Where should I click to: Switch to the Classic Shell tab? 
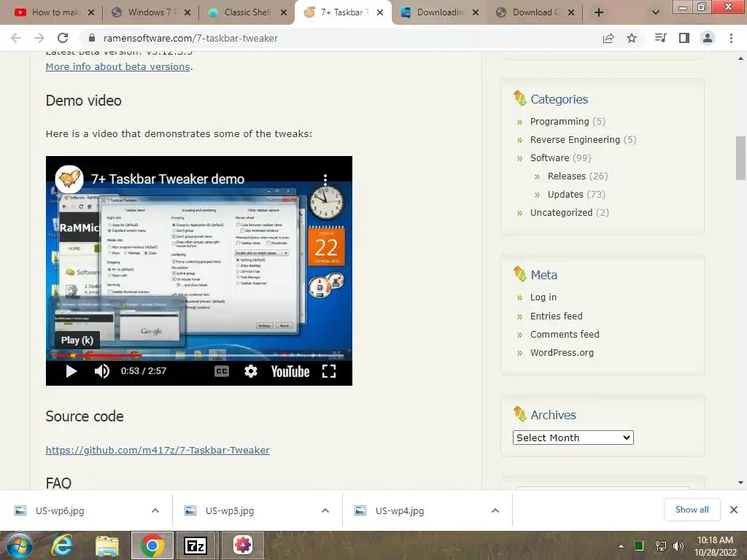coord(247,12)
